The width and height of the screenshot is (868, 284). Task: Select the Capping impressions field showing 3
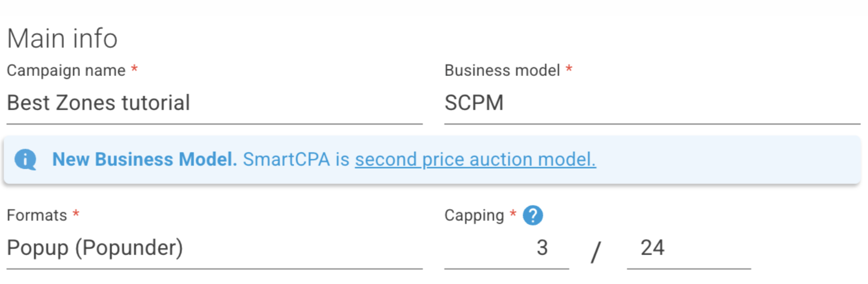coord(506,248)
